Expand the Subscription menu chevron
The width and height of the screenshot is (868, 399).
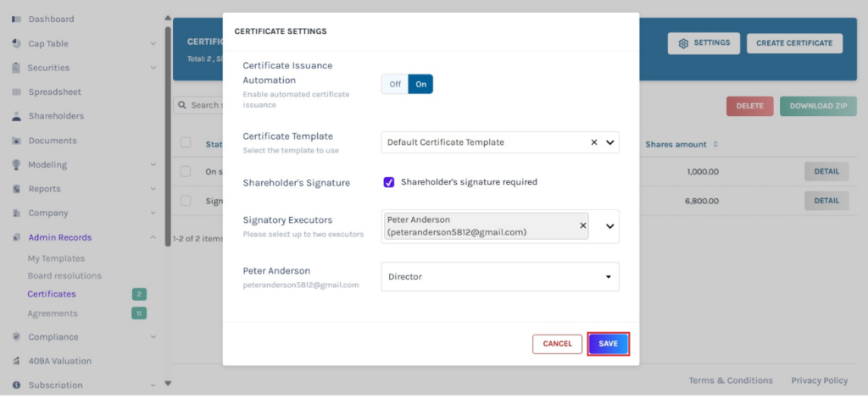[x=153, y=385]
